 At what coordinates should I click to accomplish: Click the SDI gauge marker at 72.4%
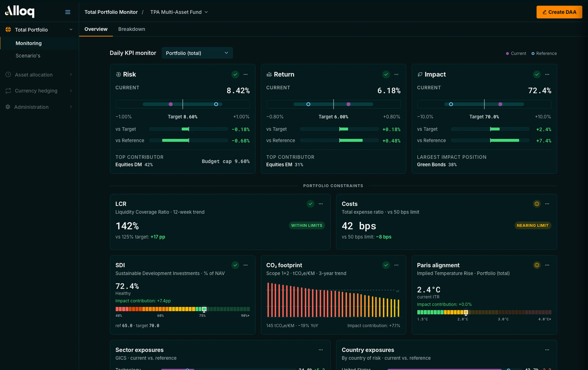204,309
